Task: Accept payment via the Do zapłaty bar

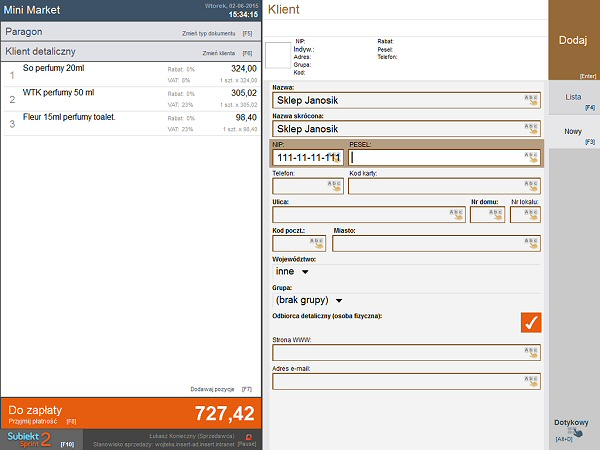Action: pyautogui.click(x=130, y=414)
